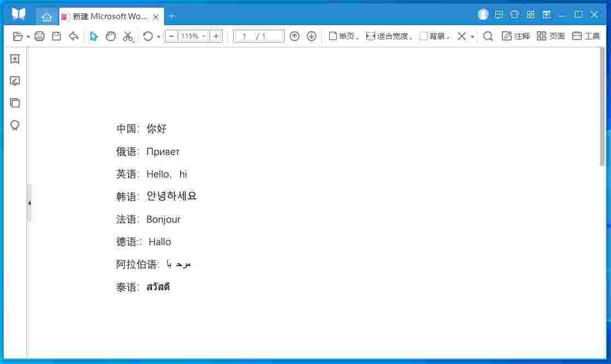The height and width of the screenshot is (364, 611).
Task: Open the zoom level 115% dropdown
Action: (x=202, y=36)
